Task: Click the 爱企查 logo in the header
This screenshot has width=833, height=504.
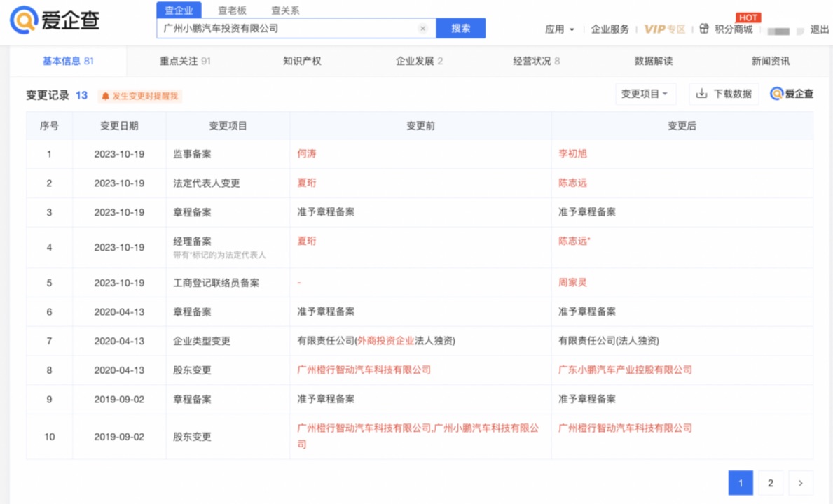Action: pos(55,20)
